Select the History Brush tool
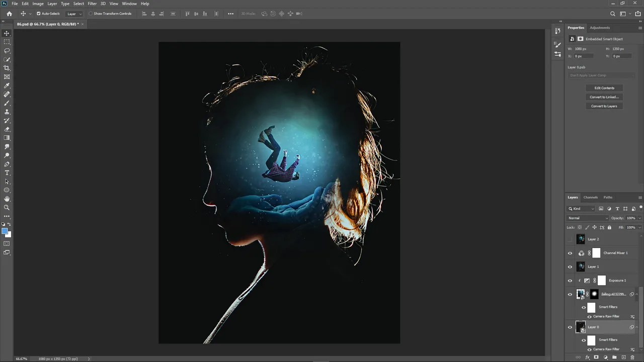The image size is (644, 362). coord(7,121)
